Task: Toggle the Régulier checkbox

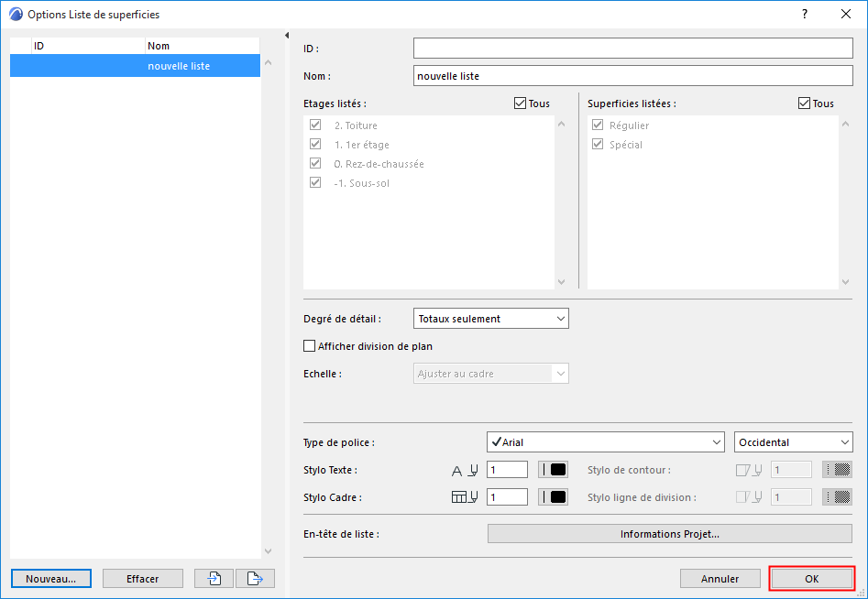Action: (598, 125)
